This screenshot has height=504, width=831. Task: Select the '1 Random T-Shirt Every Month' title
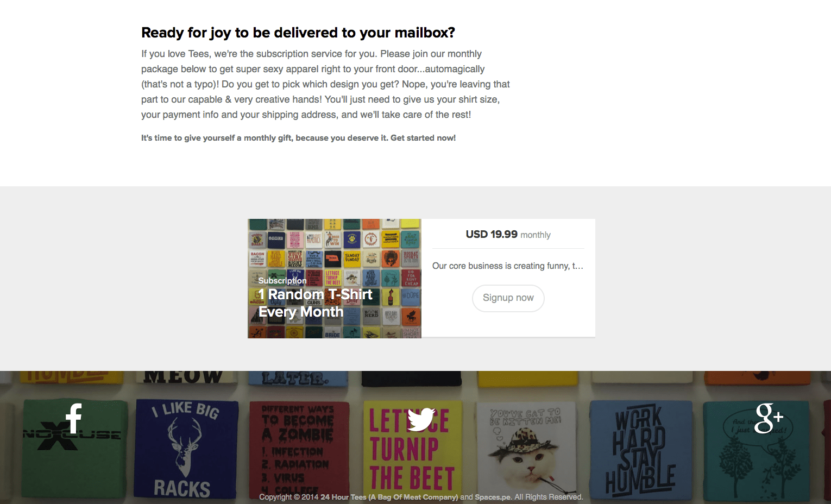click(315, 303)
